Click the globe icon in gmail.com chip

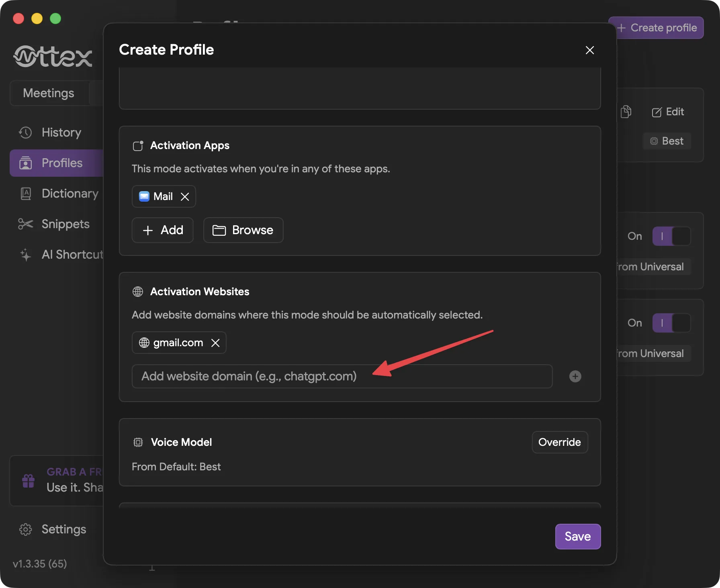[x=144, y=343]
